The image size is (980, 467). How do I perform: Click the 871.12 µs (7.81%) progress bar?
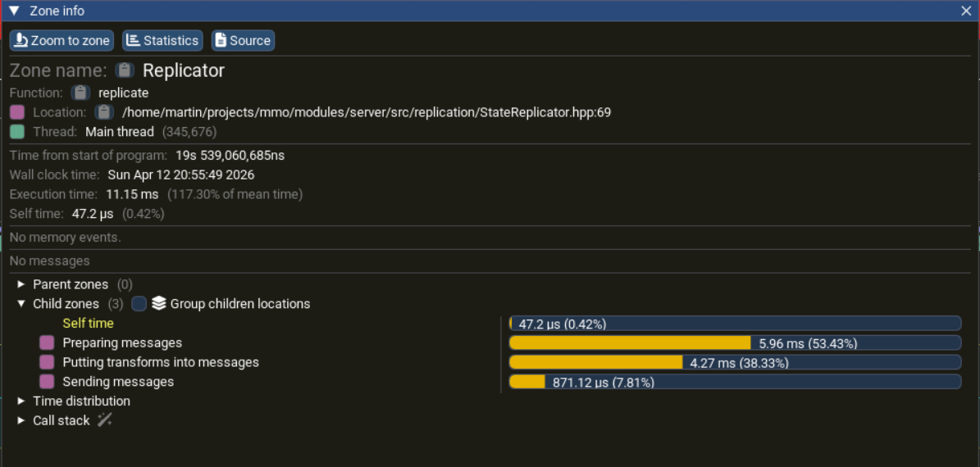click(x=735, y=382)
